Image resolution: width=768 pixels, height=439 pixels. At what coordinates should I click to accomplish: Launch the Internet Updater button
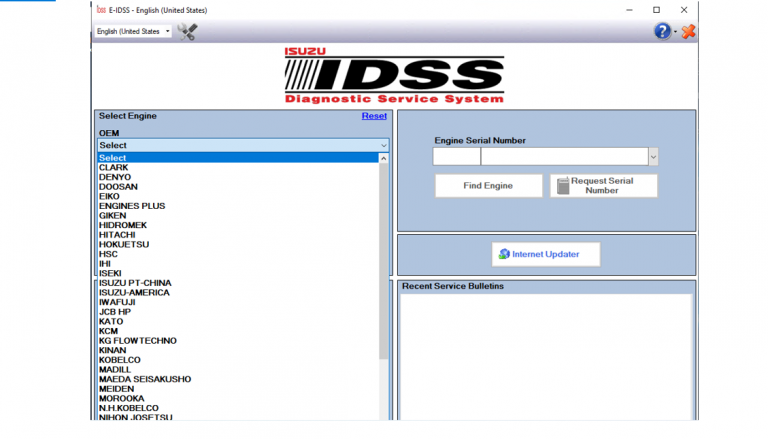pos(546,254)
